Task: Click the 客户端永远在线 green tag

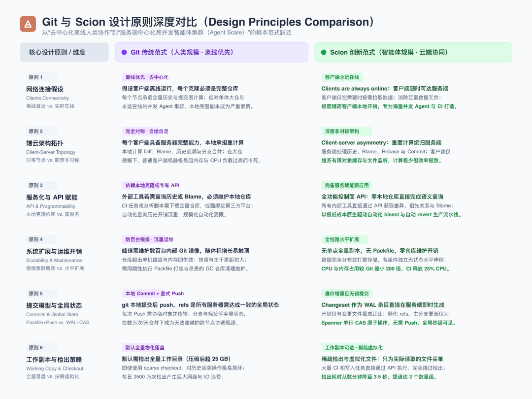Action: 342,77
